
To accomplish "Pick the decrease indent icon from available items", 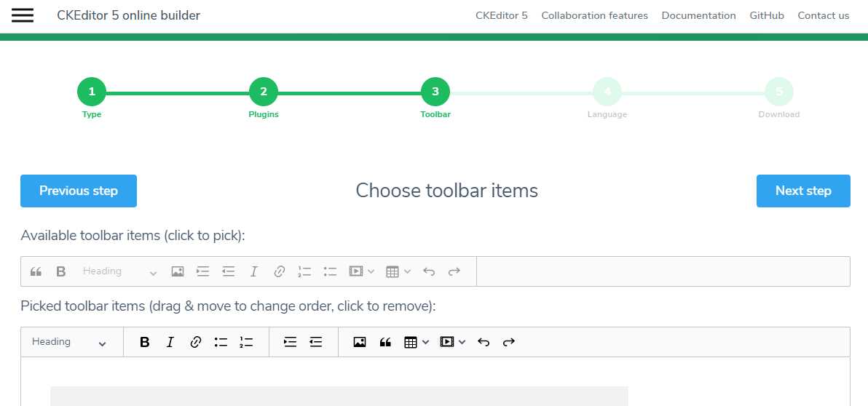I will 229,271.
